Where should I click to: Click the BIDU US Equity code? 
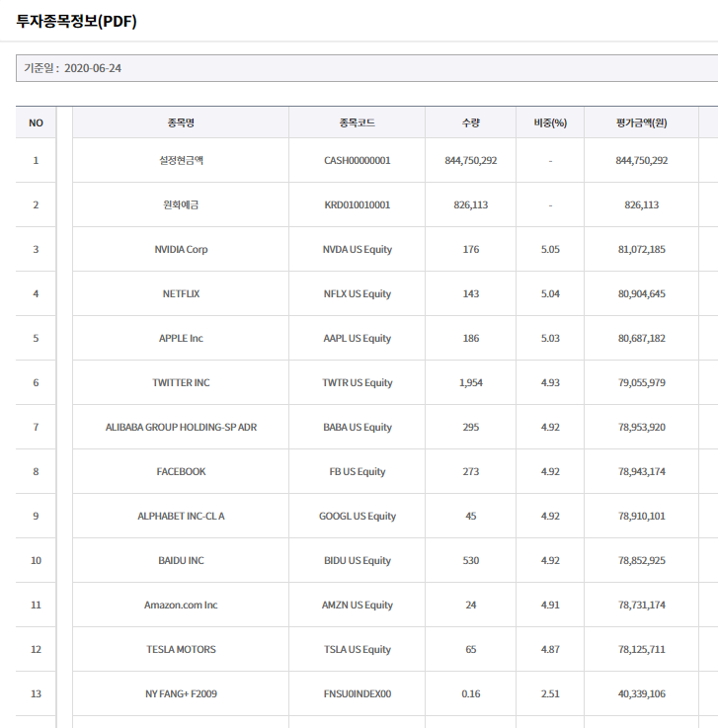pos(358,560)
